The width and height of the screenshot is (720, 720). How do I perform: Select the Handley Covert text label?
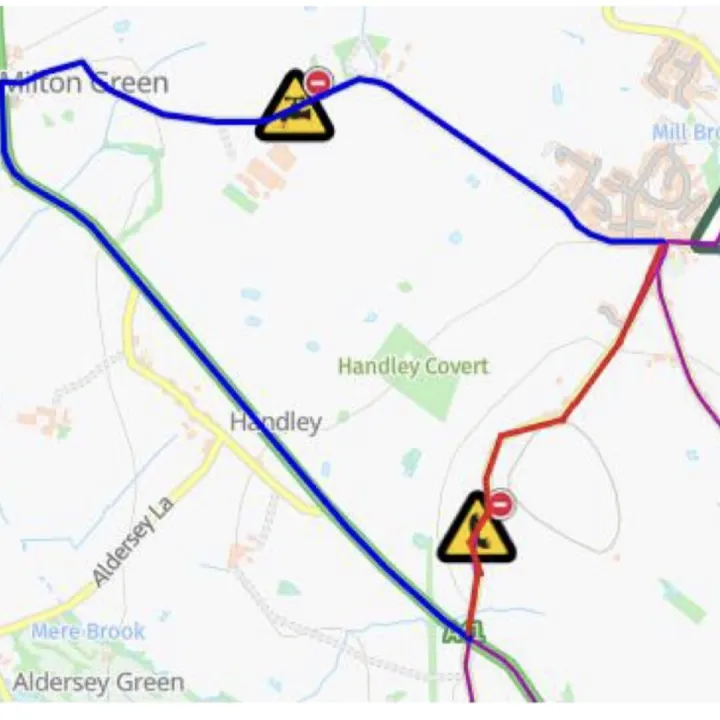click(413, 366)
